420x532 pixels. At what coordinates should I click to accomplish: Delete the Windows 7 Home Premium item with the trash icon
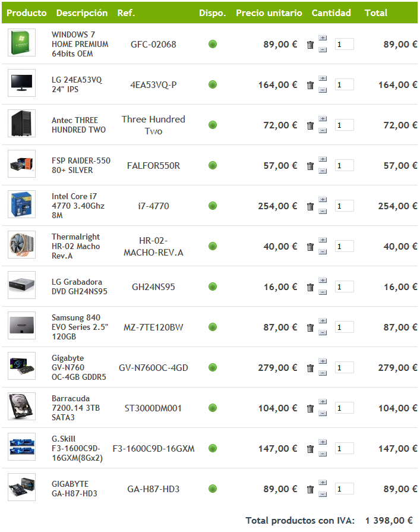(x=310, y=45)
